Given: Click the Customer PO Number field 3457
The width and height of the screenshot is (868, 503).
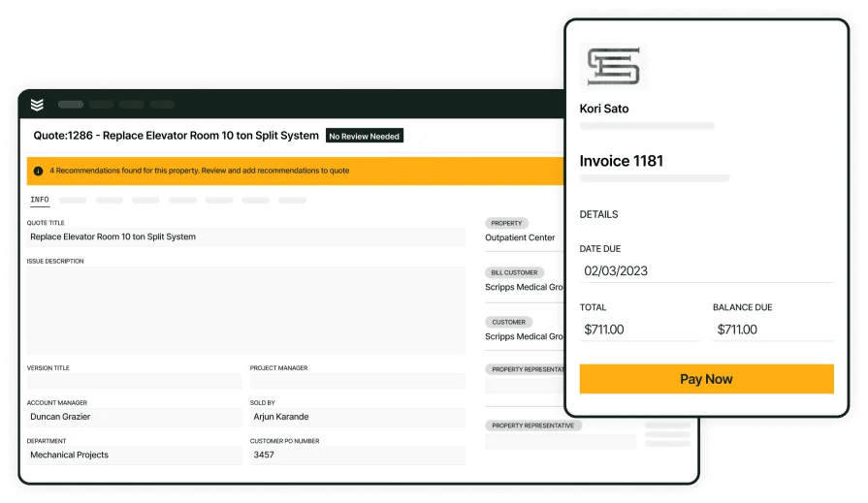Looking at the screenshot, I should point(357,455).
